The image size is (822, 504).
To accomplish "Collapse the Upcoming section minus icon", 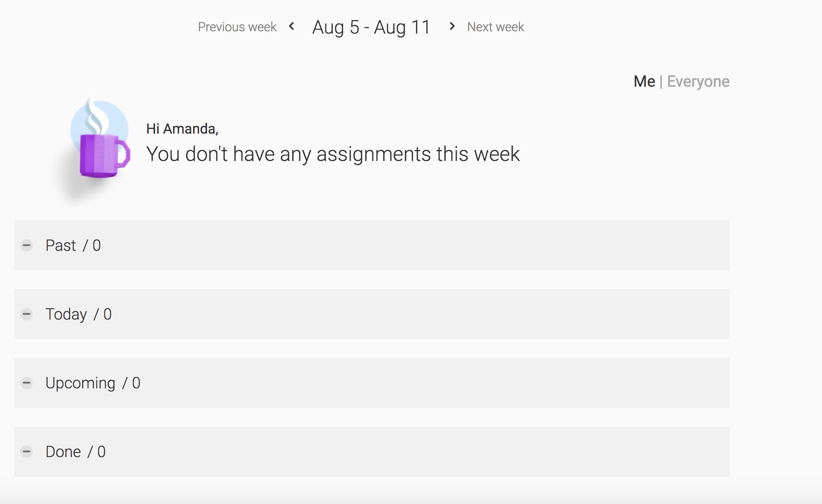I will click(x=27, y=383).
